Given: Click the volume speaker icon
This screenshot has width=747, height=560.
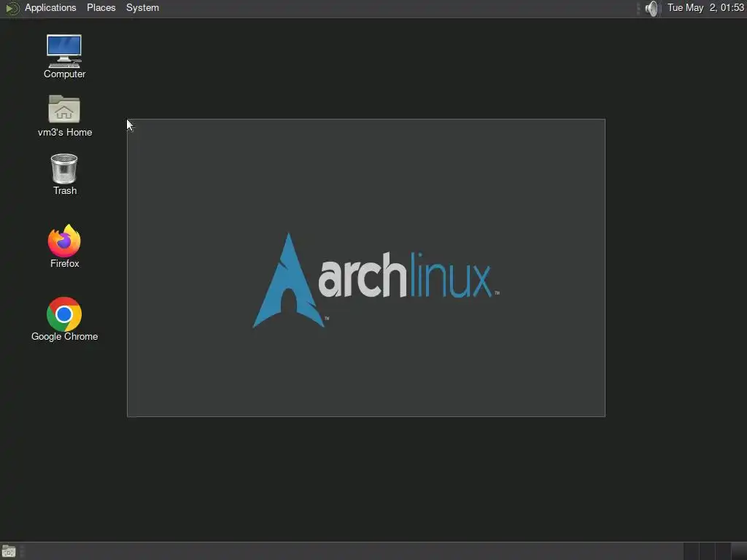Looking at the screenshot, I should [651, 8].
